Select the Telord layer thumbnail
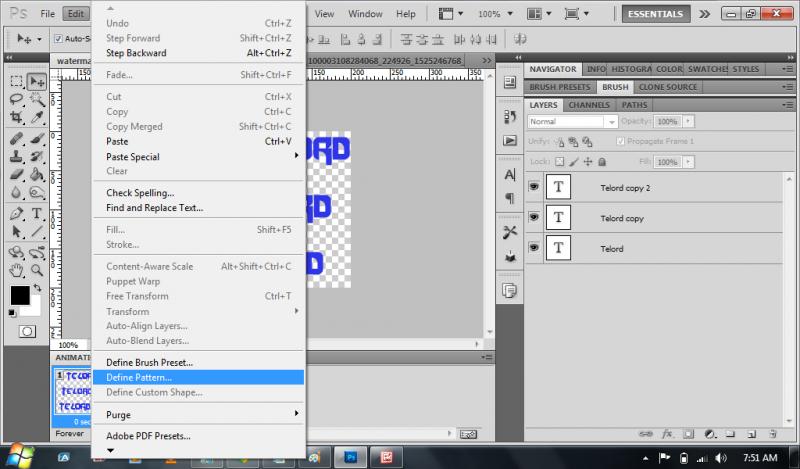This screenshot has height=469, width=800. click(558, 248)
